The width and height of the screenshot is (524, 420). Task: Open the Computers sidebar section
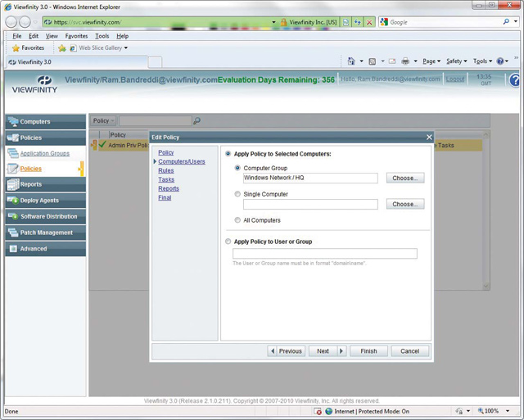[x=46, y=122]
